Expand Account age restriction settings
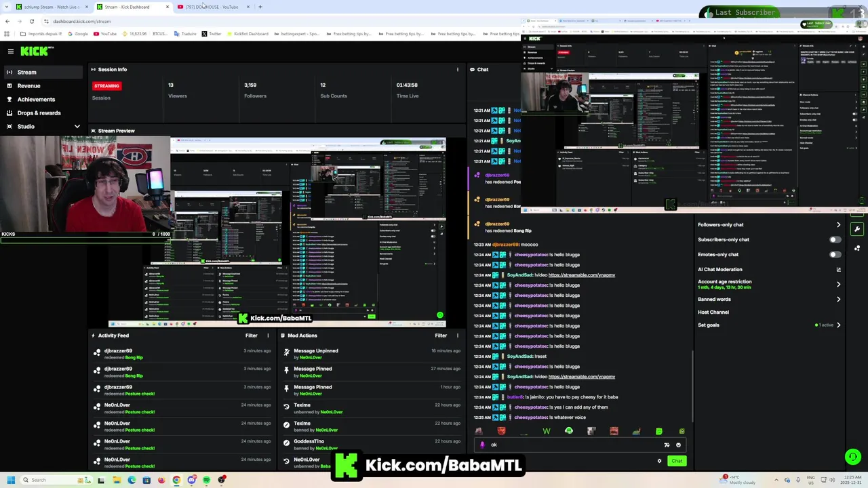This screenshot has height=488, width=868. (839, 284)
